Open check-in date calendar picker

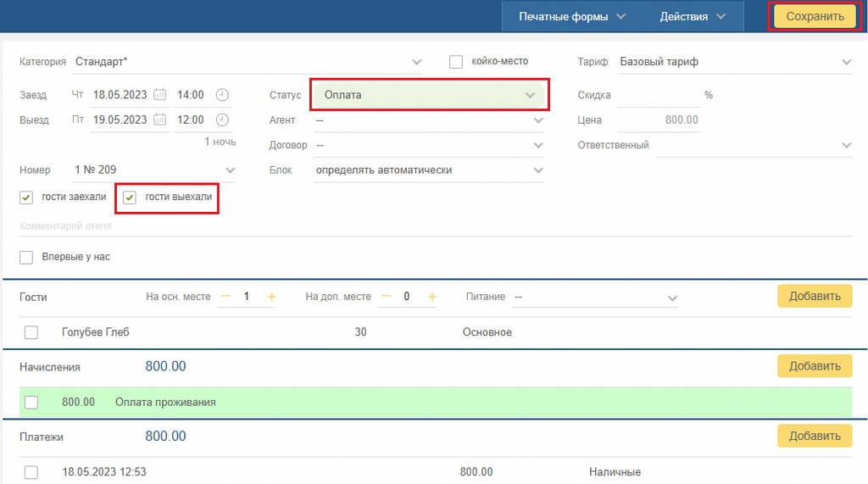(159, 95)
